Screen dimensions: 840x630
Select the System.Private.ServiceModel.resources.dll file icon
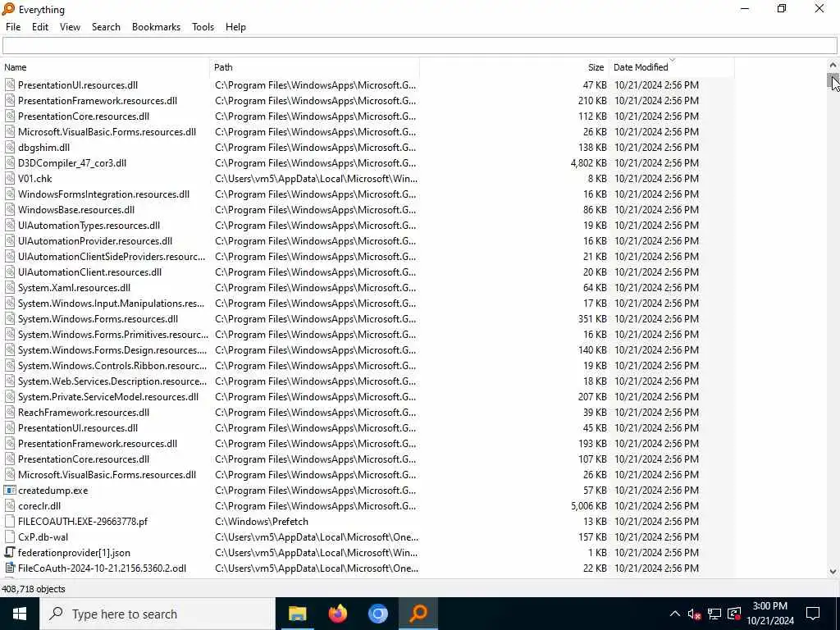click(10, 397)
